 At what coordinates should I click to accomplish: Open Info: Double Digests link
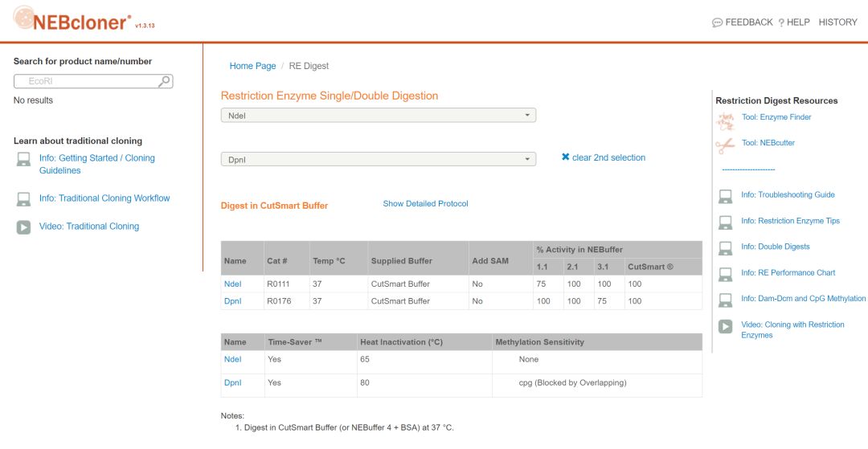775,247
